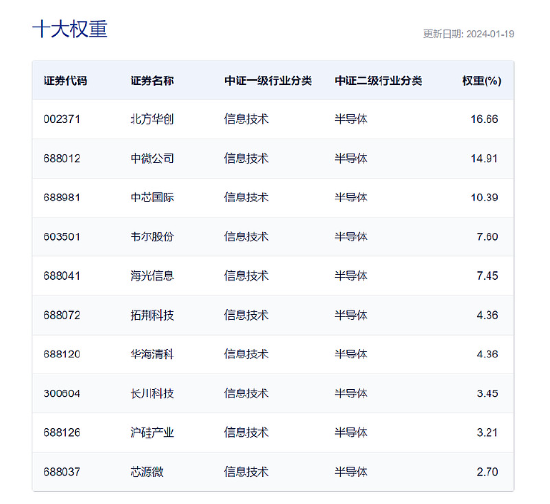Click 半导体 in the 北方华创 row
The image size is (550, 504).
tap(351, 119)
